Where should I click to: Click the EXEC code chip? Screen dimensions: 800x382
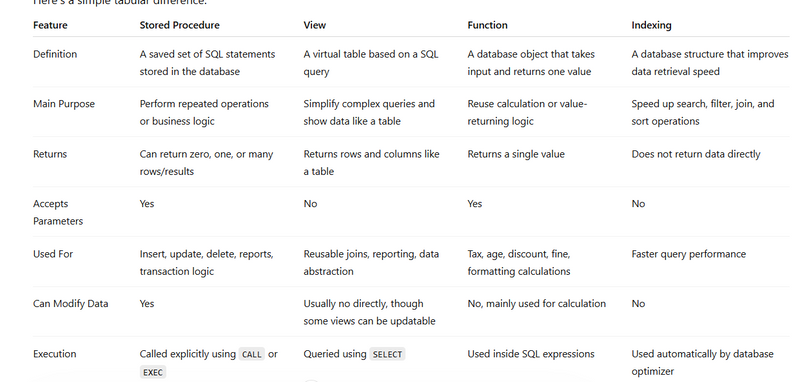(153, 372)
